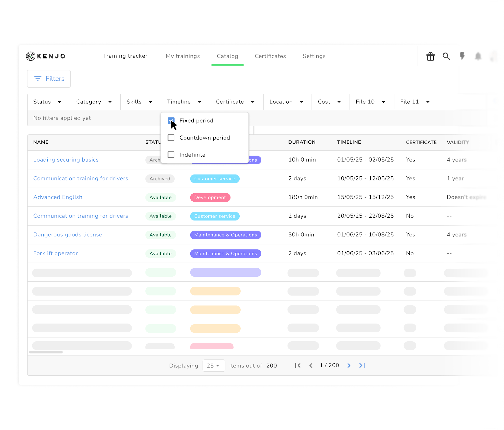This screenshot has height=430, width=504.
Task: Click the Kenjo logo
Action: [x=46, y=56]
